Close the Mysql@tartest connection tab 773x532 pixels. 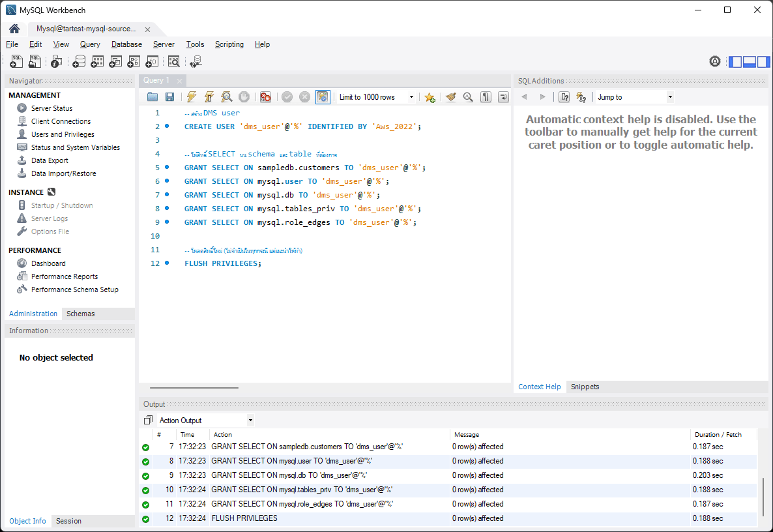[147, 29]
